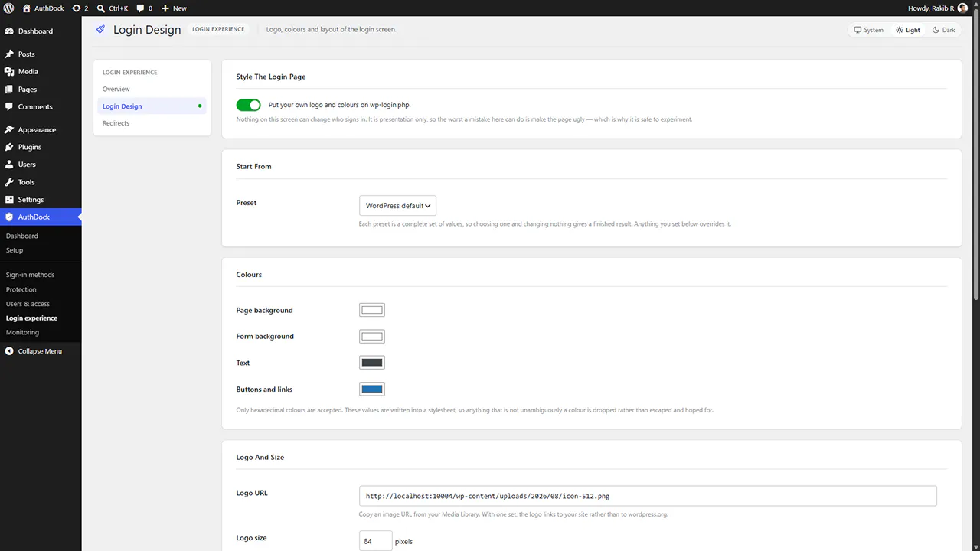This screenshot has height=551, width=980.
Task: Click the AuthDock shield icon
Action: (x=9, y=217)
